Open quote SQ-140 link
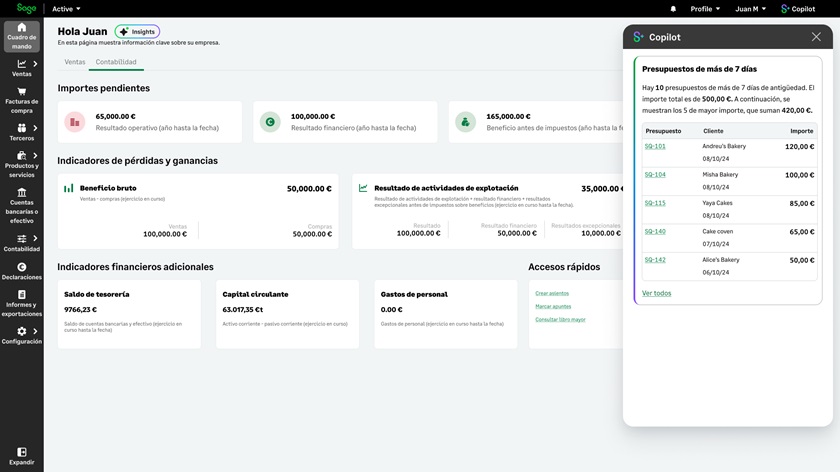Screen dimensions: 840x472 click(x=655, y=231)
